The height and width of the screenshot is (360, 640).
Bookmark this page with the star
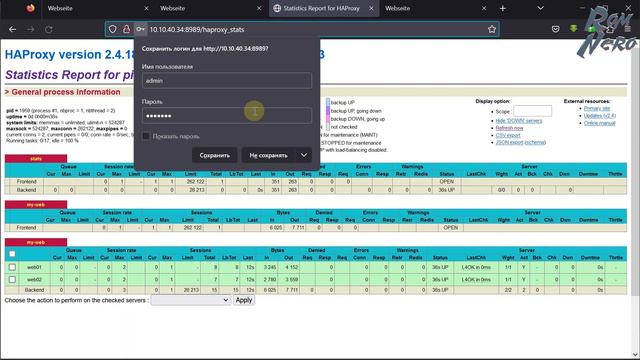point(492,29)
